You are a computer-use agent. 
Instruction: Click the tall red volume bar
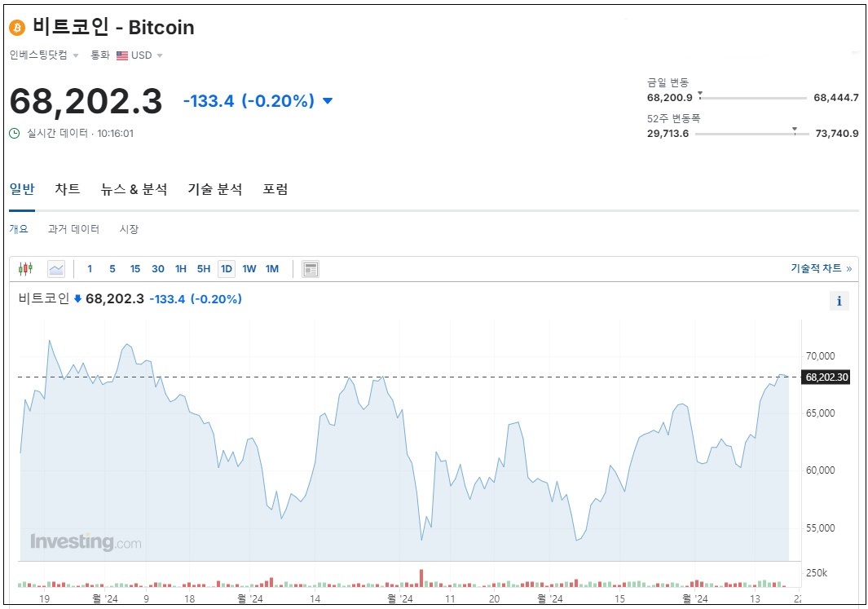click(421, 578)
